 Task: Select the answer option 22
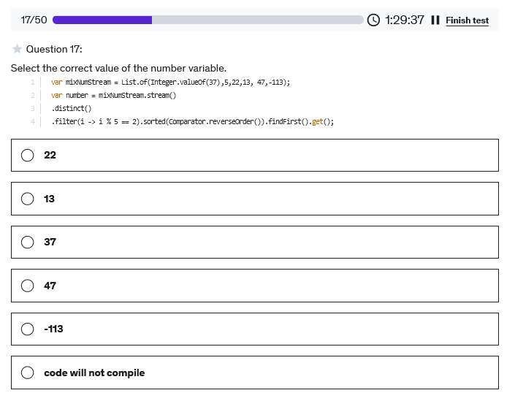(x=28, y=155)
